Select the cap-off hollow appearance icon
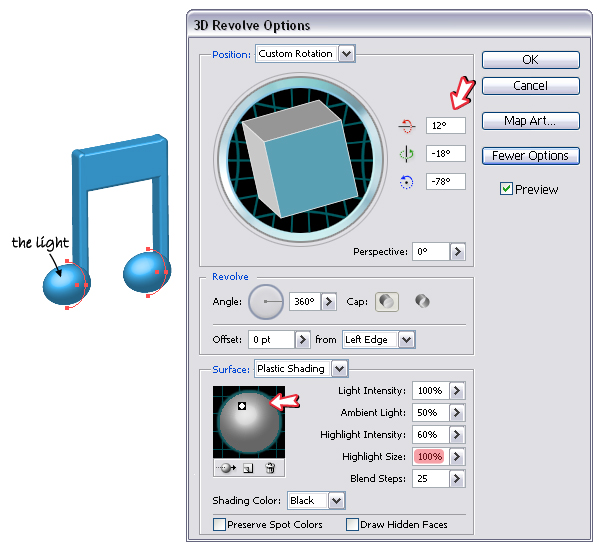Screen dimensions: 600x550 (x=422, y=301)
